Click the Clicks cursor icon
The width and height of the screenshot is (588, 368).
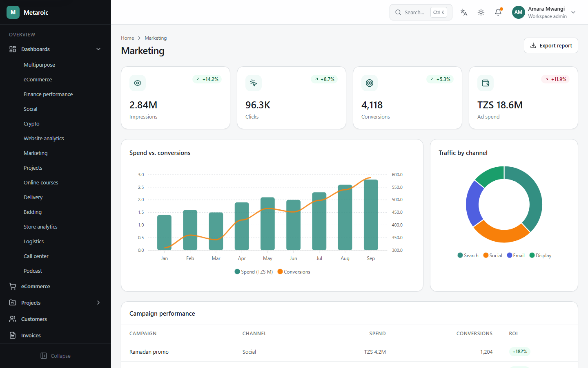[x=254, y=83]
